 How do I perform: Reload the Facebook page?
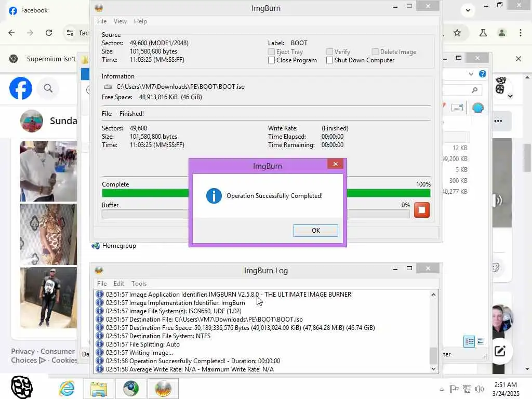49,33
